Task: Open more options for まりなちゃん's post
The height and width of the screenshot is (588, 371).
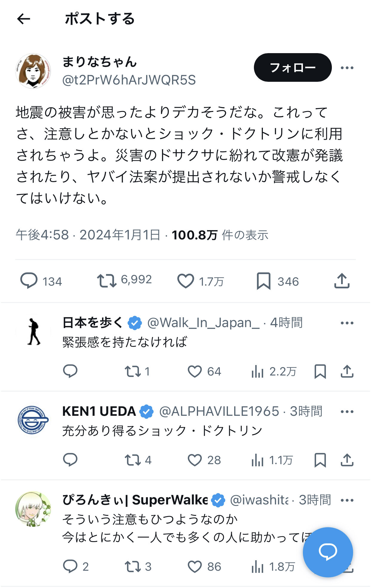Action: tap(347, 68)
